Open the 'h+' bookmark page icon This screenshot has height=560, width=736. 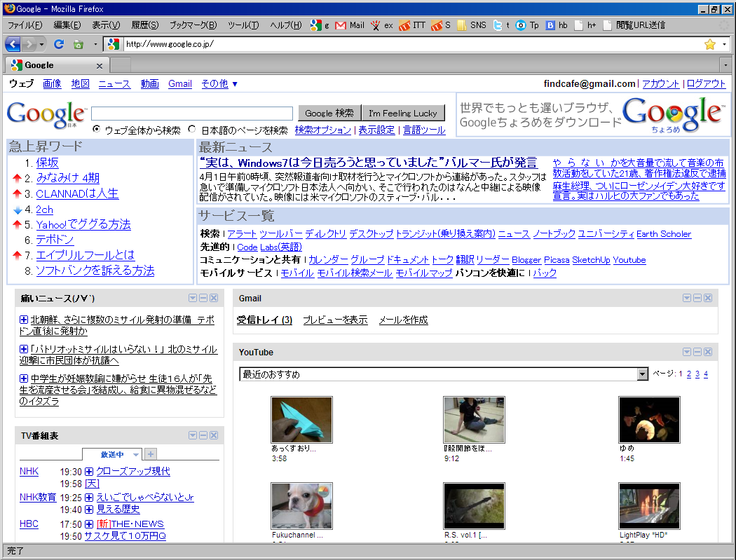(x=585, y=25)
